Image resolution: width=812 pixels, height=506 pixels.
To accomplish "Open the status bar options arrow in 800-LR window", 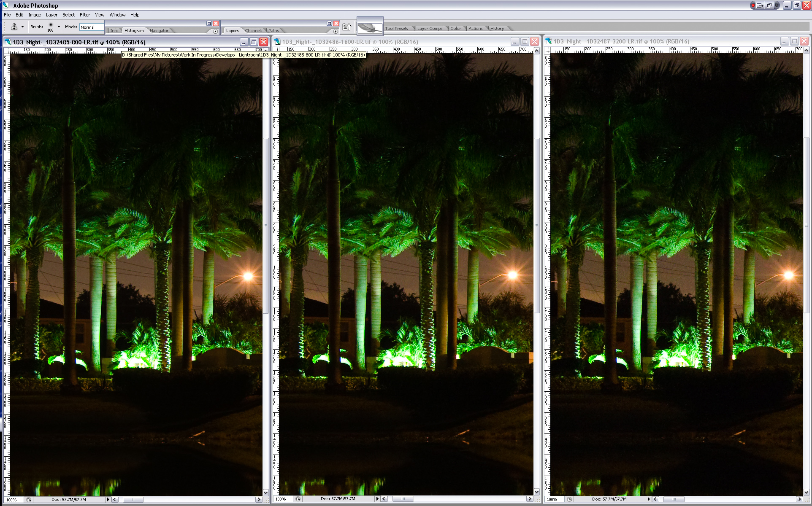I will tap(108, 500).
